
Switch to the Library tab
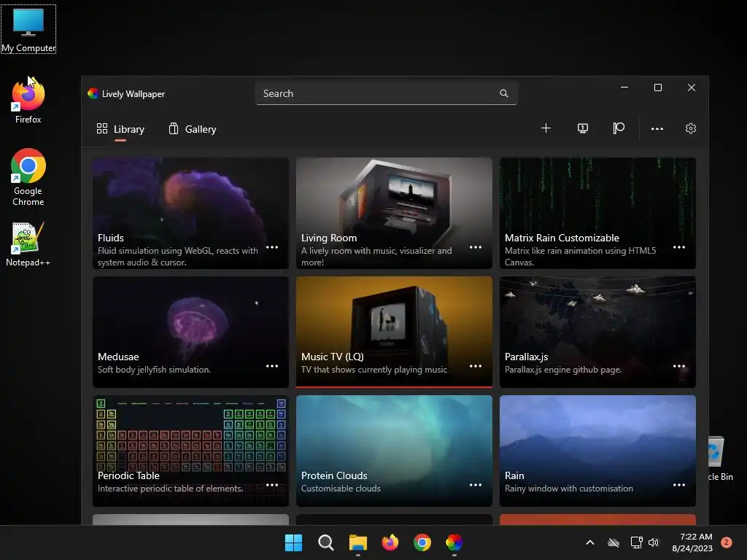tap(120, 129)
